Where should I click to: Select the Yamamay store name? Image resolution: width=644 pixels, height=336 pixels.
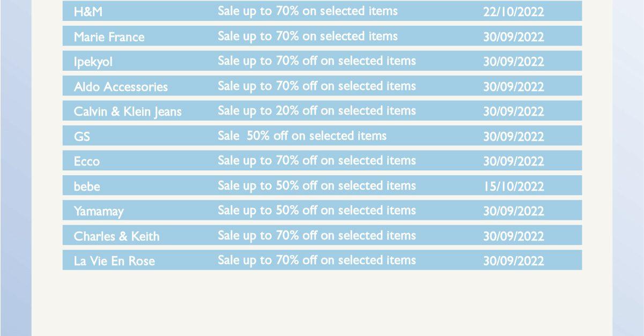pyautogui.click(x=99, y=211)
